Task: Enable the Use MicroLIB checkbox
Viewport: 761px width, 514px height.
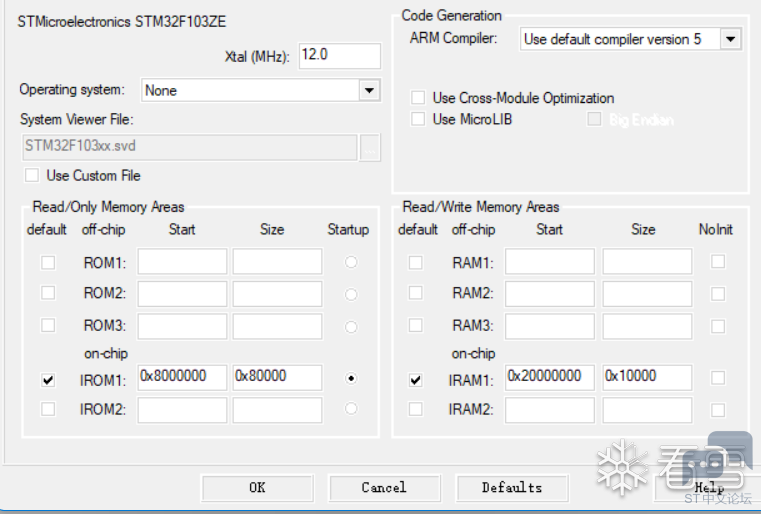Action: pos(418,119)
